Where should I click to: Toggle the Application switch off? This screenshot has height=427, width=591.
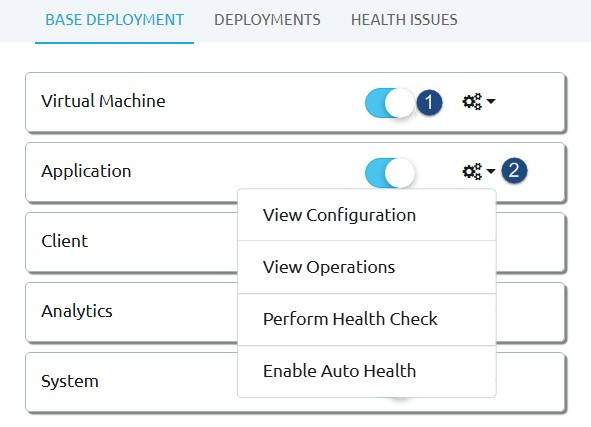[389, 173]
